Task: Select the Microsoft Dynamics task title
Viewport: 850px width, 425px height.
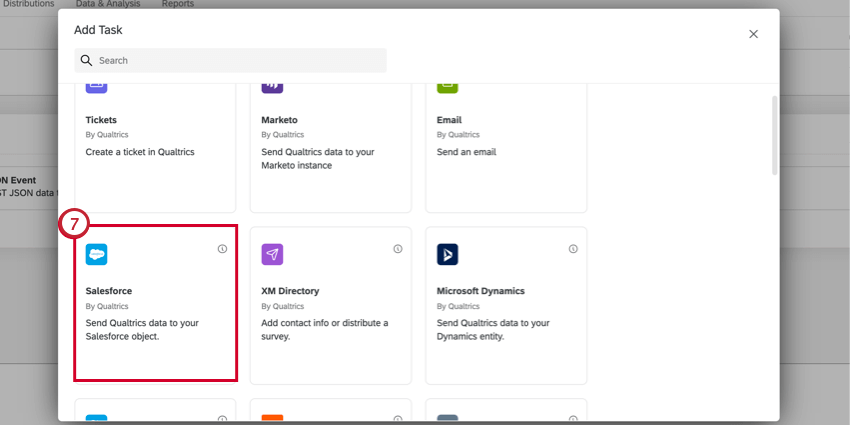Action: (x=481, y=291)
